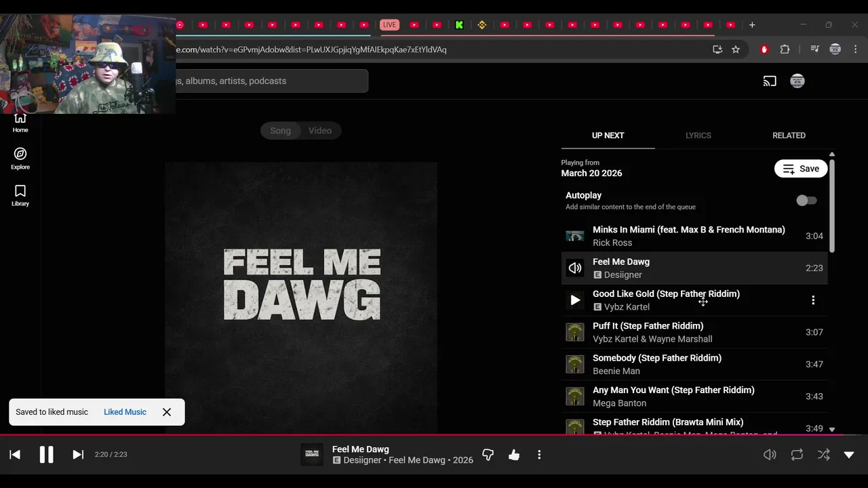Image resolution: width=868 pixels, height=488 pixels.
Task: Bookmark this page with the star icon
Action: pyautogui.click(x=736, y=49)
